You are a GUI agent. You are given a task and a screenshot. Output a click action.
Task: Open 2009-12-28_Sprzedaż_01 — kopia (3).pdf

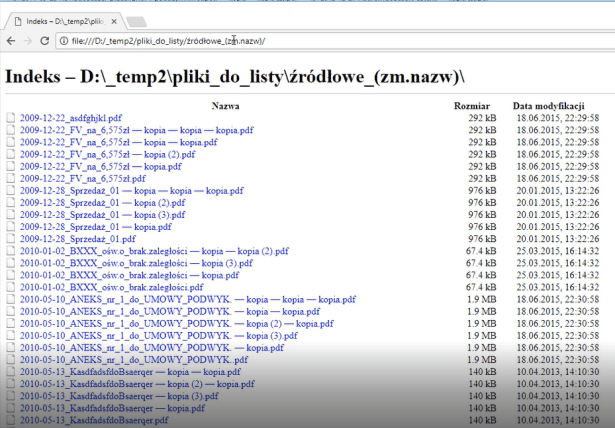(x=103, y=215)
